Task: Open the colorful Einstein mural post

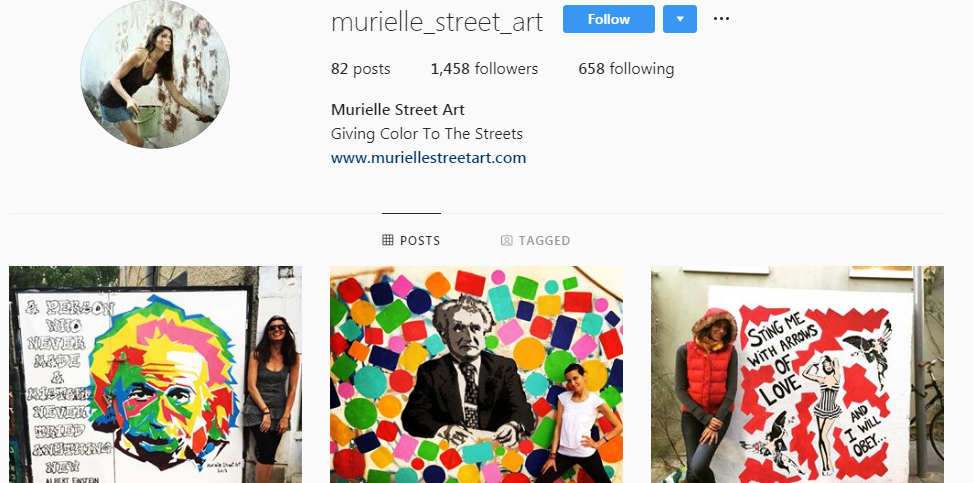Action: (x=155, y=374)
